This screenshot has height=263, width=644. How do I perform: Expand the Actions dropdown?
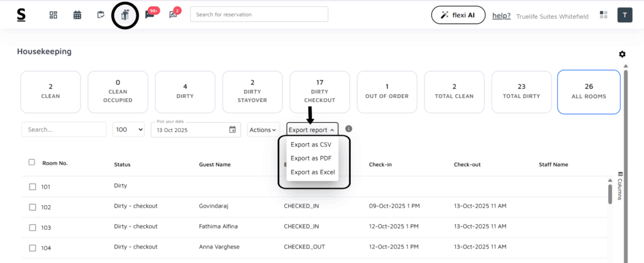(x=262, y=130)
